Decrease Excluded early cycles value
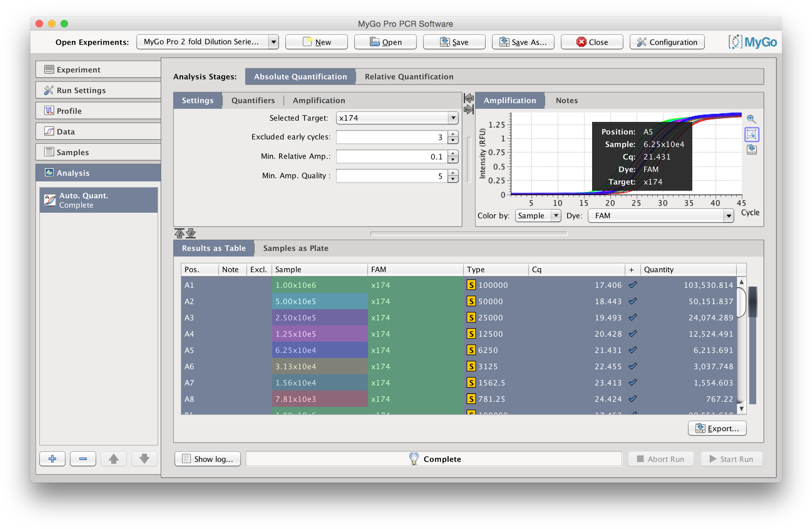812x529 pixels. 453,140
